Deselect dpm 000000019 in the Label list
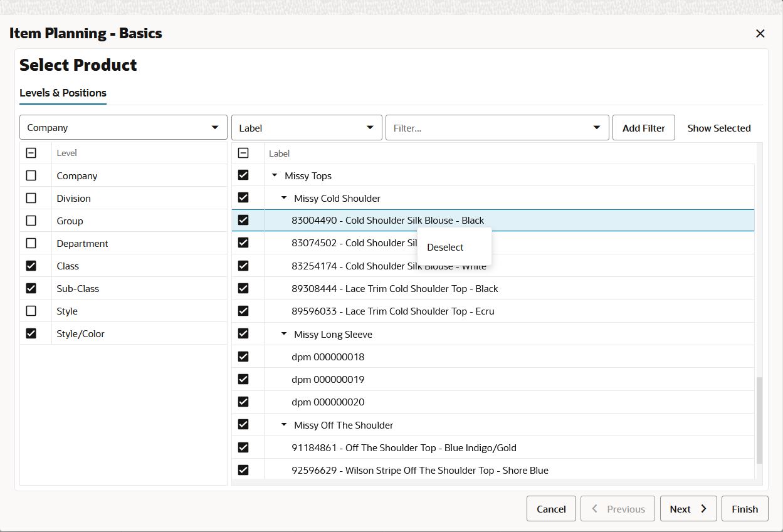Image resolution: width=783 pixels, height=532 pixels. coord(243,378)
